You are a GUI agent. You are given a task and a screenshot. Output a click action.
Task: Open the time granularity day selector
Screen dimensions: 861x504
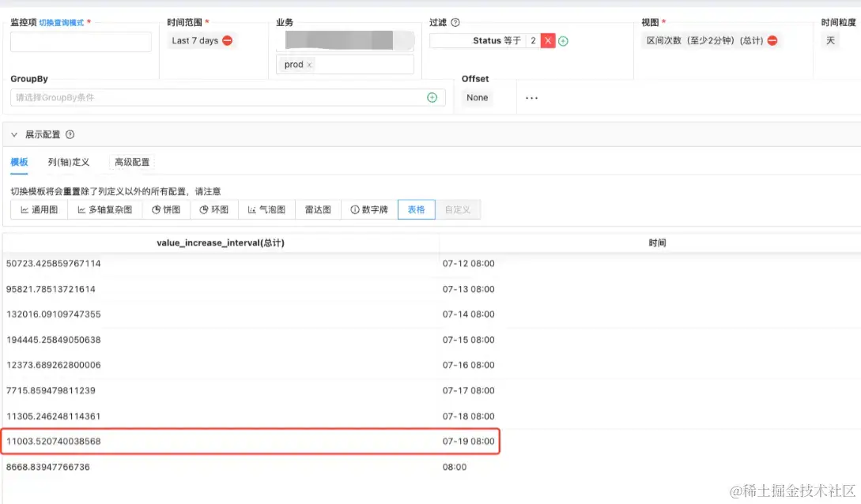click(x=830, y=40)
